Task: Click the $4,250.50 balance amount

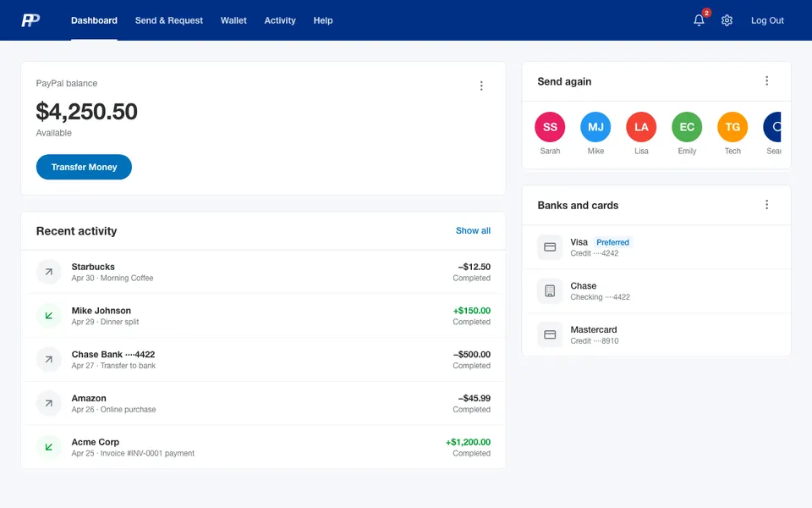Action: pos(86,112)
